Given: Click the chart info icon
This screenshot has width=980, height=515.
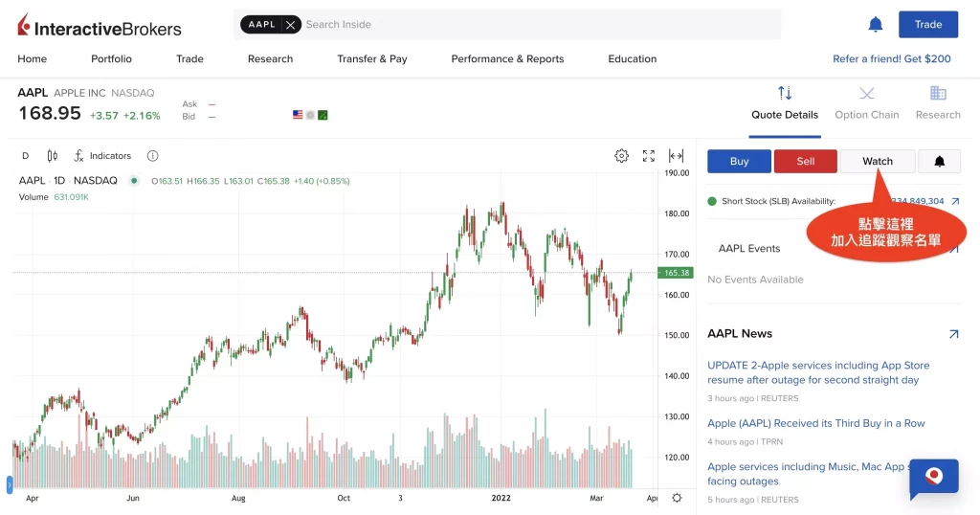Looking at the screenshot, I should tap(152, 156).
